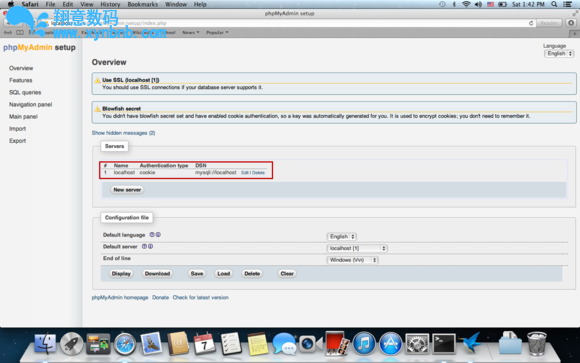Click the battery status icon
Screen dimensions: 580x363
[502, 4]
